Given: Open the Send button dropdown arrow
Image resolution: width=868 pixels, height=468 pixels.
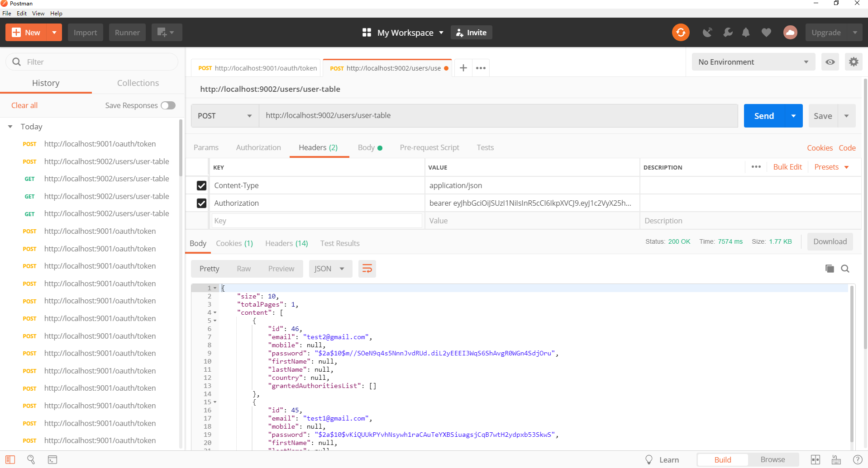Looking at the screenshot, I should click(793, 116).
